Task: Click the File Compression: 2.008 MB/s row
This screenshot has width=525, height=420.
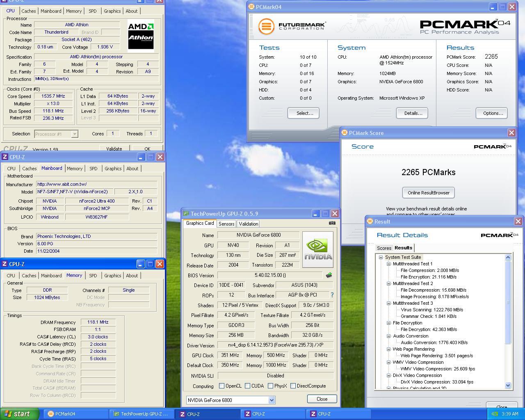Action: [429, 271]
